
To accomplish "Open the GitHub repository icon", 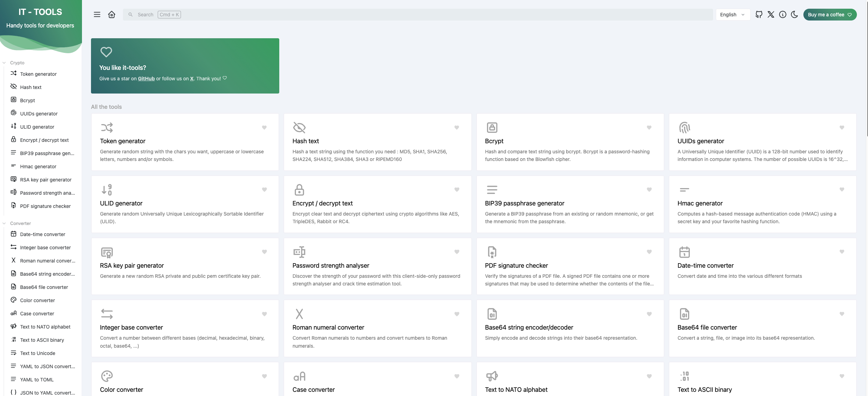I will click(759, 15).
